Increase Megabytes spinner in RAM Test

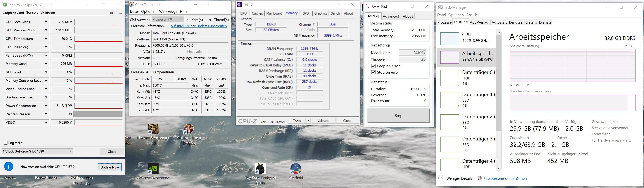pyautogui.click(x=425, y=51)
